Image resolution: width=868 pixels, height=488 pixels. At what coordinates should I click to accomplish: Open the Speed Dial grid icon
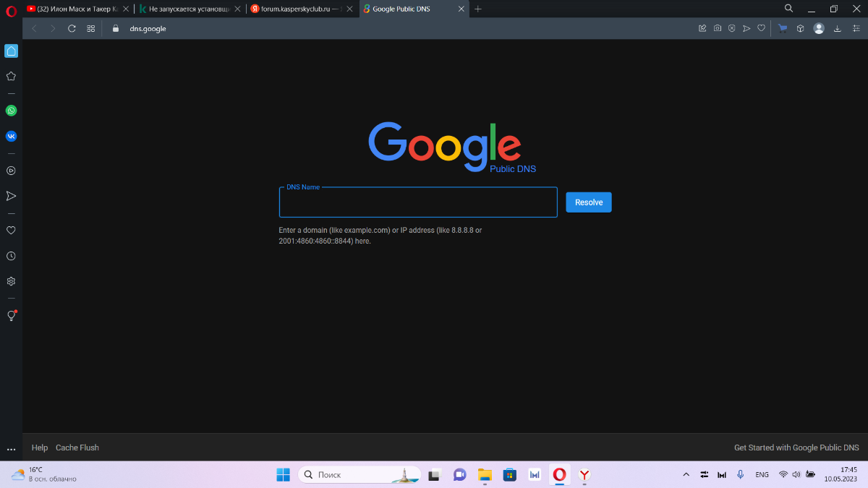[91, 28]
